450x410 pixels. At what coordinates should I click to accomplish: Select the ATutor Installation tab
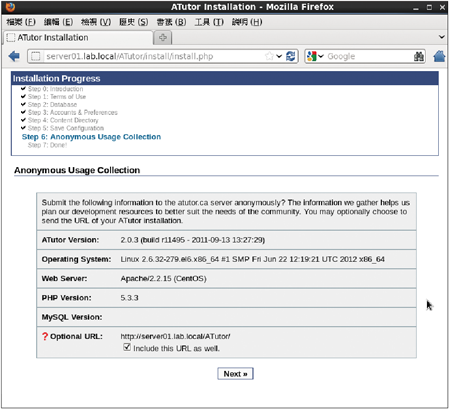pos(78,37)
